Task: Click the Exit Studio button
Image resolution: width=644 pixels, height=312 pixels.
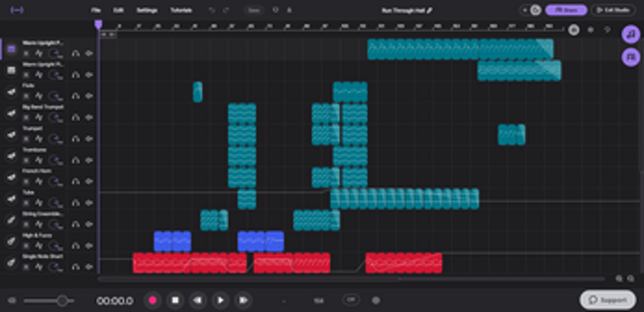Action: coord(613,10)
